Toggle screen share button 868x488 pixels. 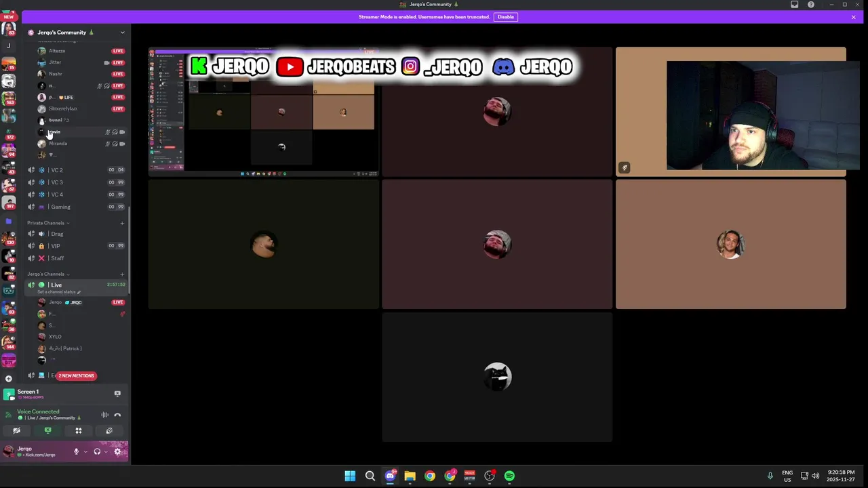(47, 431)
